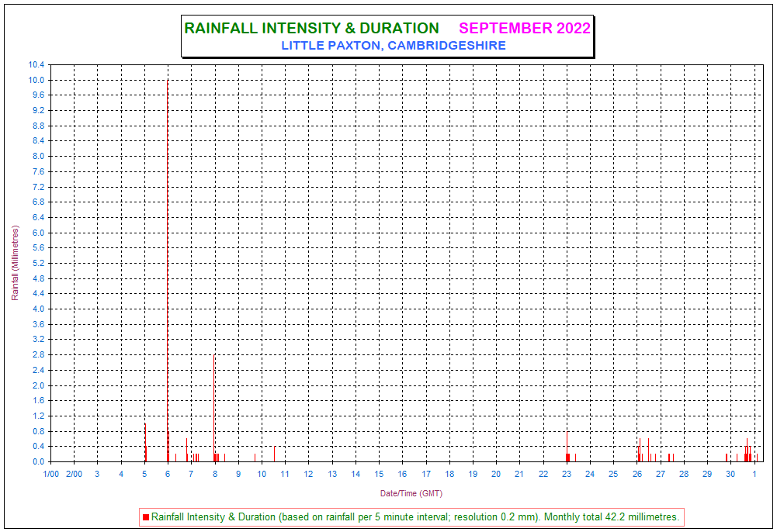Click the 2.8 mm spike before day 8

point(214,408)
